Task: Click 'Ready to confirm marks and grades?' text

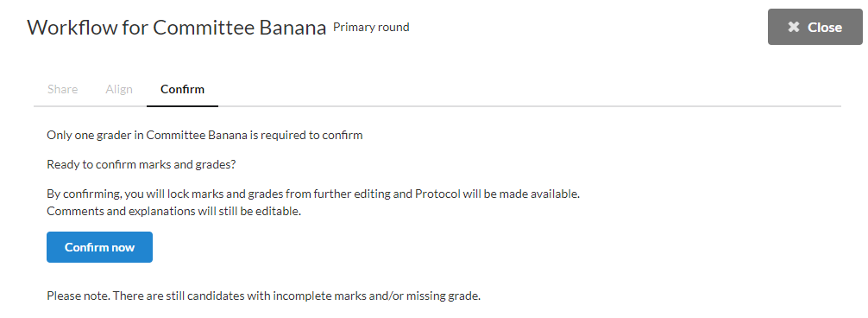Action: point(142,165)
